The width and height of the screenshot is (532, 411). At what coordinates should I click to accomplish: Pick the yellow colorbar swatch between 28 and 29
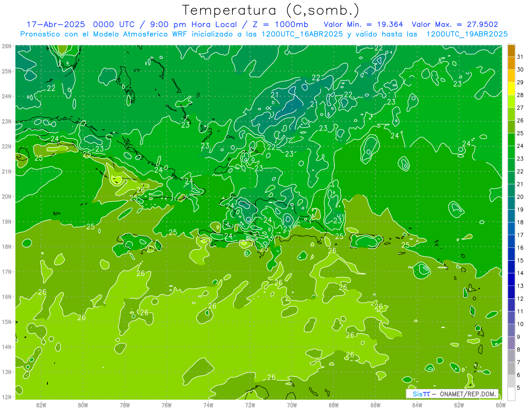coord(511,89)
